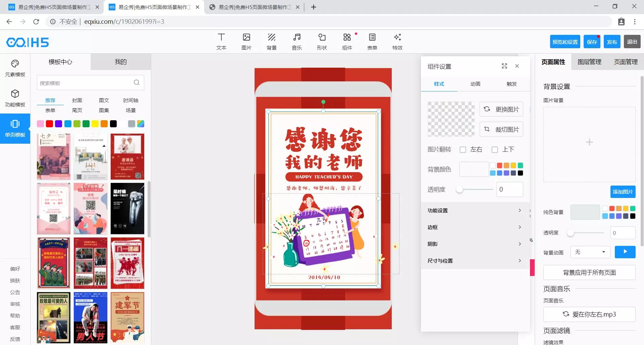Switch to 模板中心 tab
The width and height of the screenshot is (644, 345).
[60, 62]
